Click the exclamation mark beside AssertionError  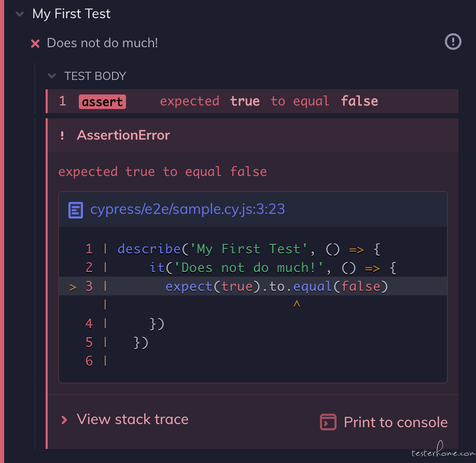tap(62, 135)
